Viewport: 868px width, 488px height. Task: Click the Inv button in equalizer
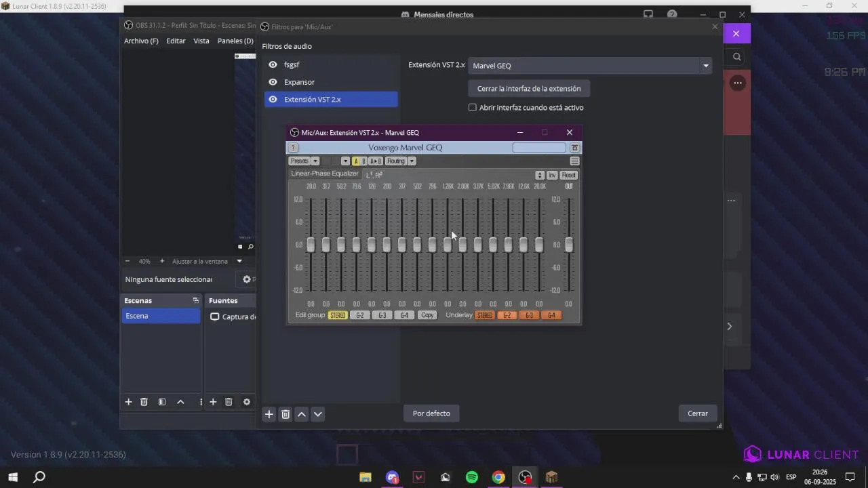point(553,175)
